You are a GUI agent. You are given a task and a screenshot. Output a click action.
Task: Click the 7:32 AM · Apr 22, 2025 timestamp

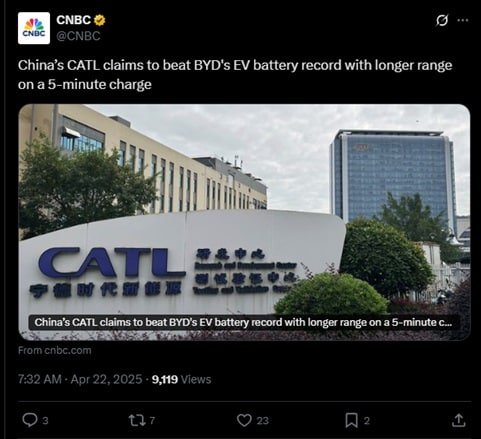coord(80,379)
